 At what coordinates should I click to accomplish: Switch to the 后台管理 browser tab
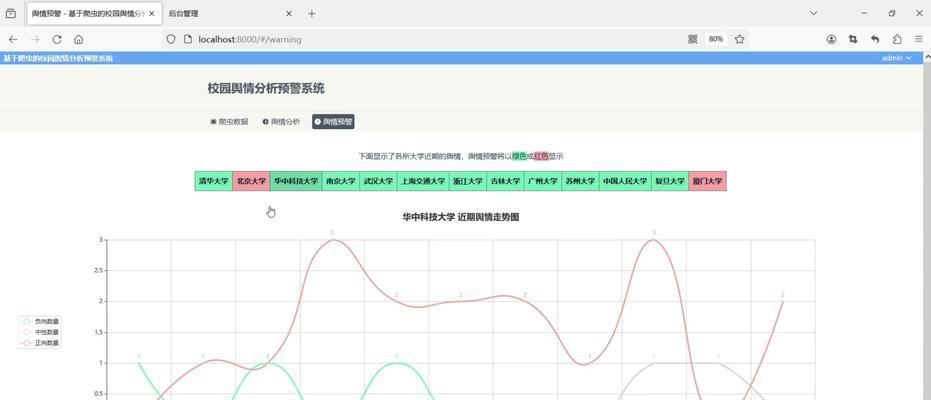pyautogui.click(x=230, y=14)
